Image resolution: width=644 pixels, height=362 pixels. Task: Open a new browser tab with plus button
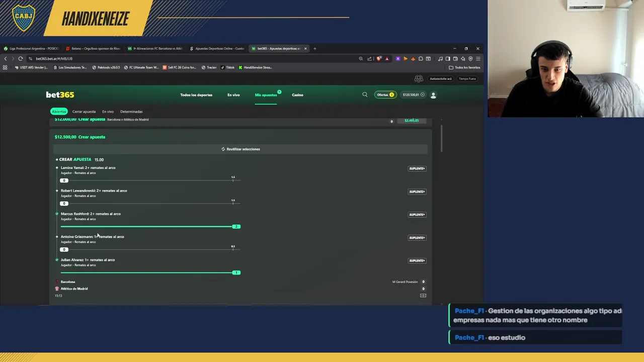click(x=315, y=49)
